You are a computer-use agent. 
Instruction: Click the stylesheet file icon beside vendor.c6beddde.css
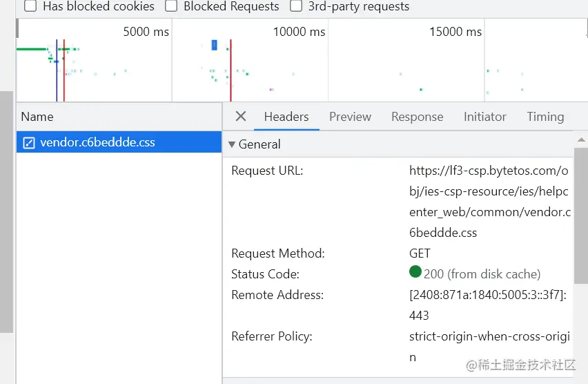click(x=29, y=143)
